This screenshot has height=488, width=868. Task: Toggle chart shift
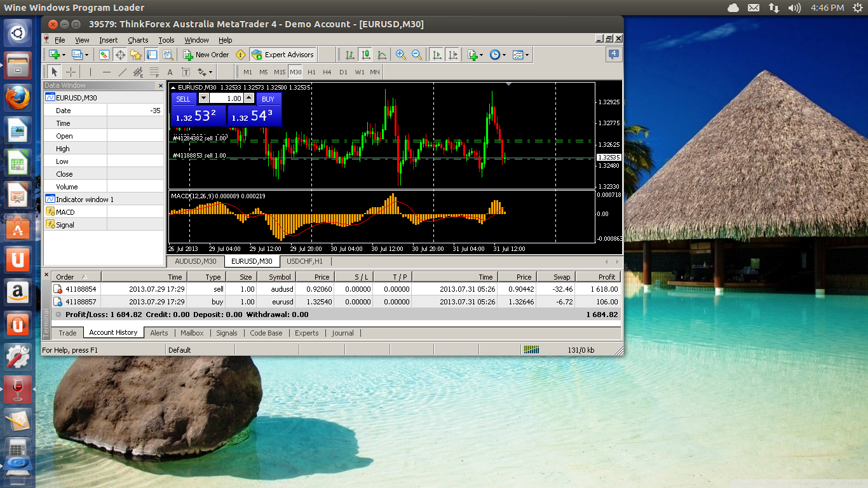coord(452,55)
